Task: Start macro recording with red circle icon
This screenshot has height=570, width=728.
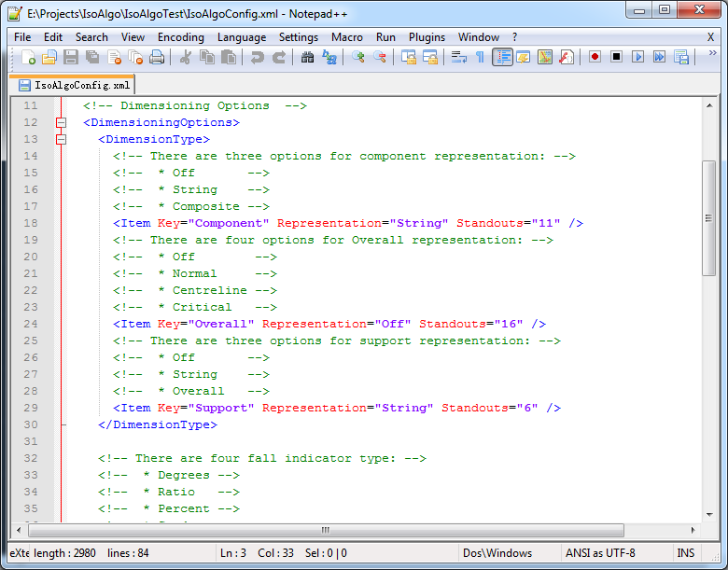Action: tap(595, 57)
